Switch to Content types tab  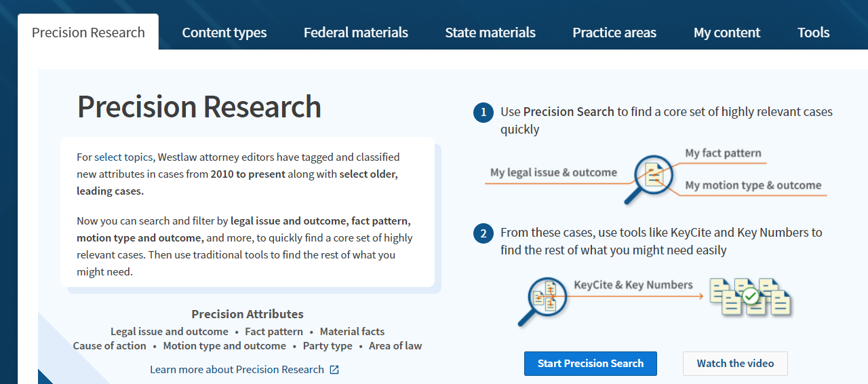coord(224,33)
